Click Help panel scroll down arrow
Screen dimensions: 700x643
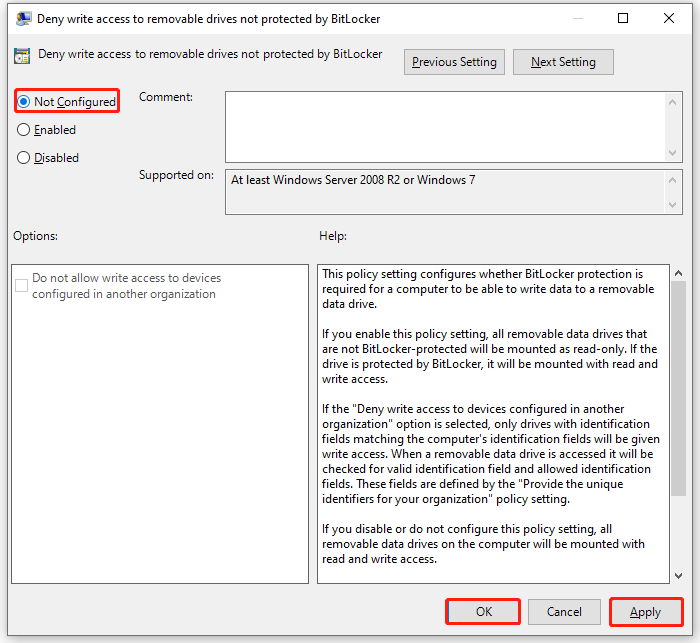point(678,576)
